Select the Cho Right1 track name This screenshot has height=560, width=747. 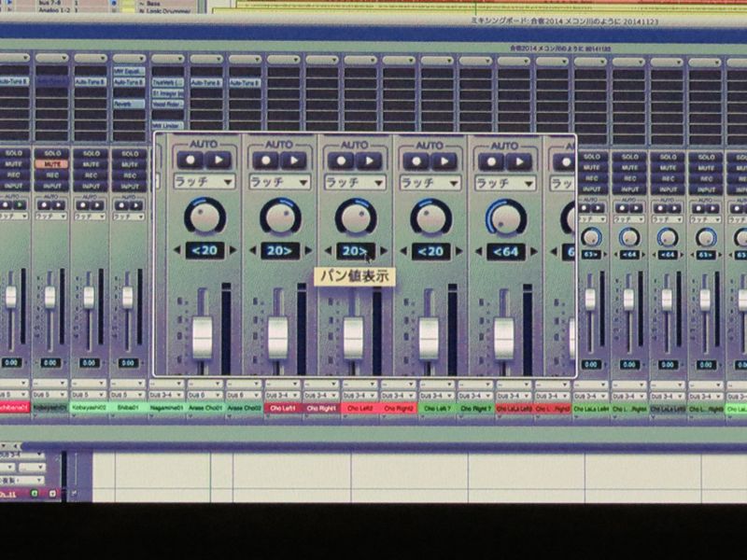point(321,409)
